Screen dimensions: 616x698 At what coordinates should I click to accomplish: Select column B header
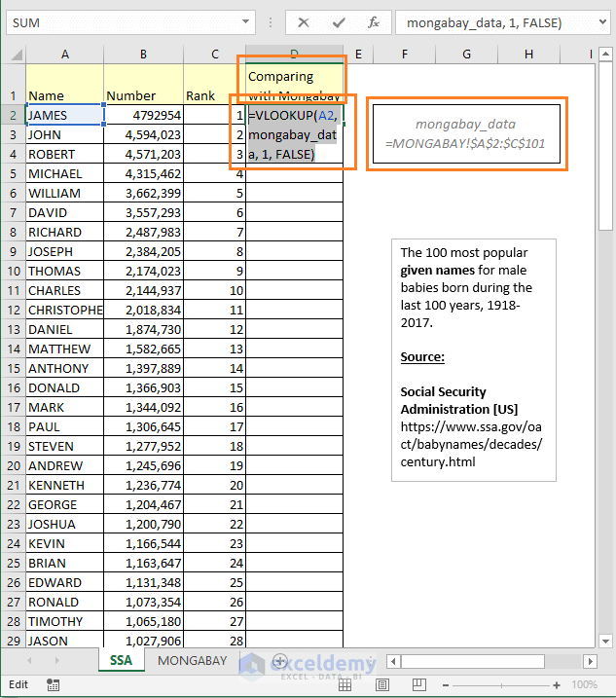(143, 55)
